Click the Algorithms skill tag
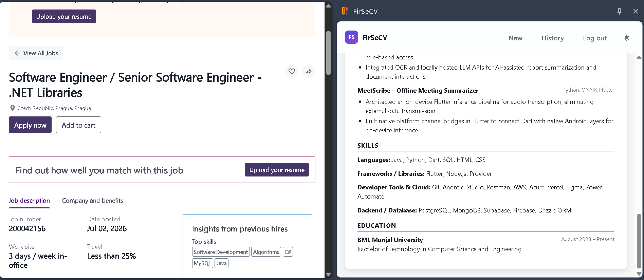 click(x=266, y=252)
